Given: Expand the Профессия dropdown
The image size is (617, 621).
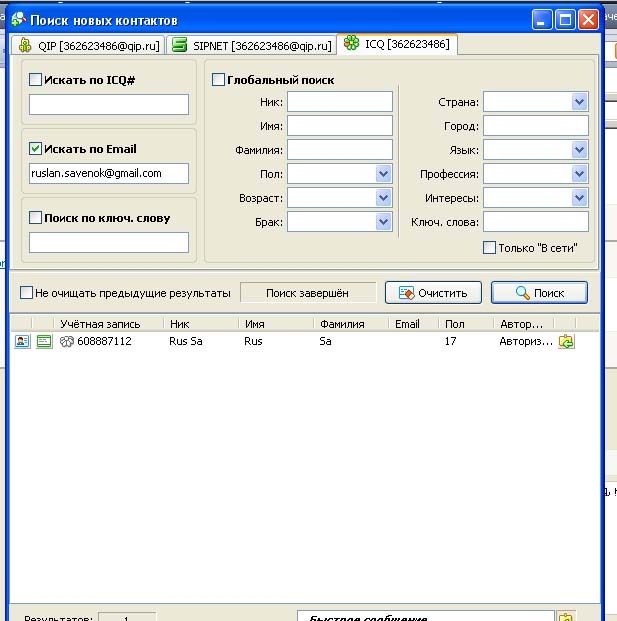Looking at the screenshot, I should tap(579, 173).
